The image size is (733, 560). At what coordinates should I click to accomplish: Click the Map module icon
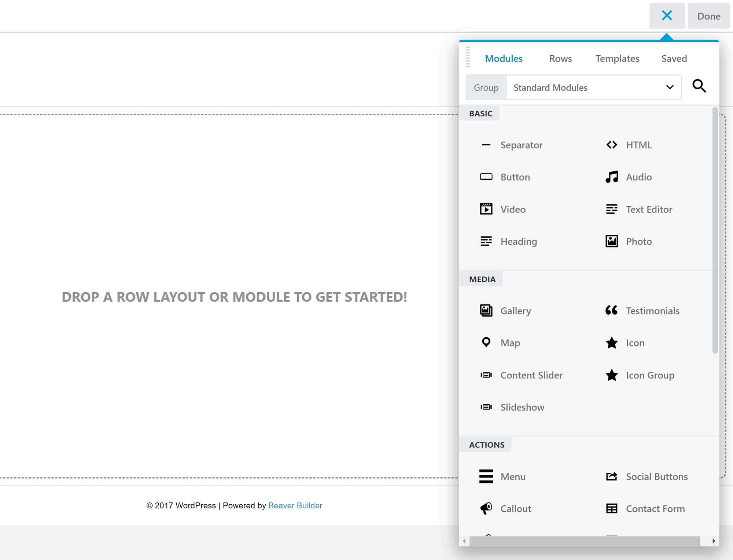pos(486,342)
